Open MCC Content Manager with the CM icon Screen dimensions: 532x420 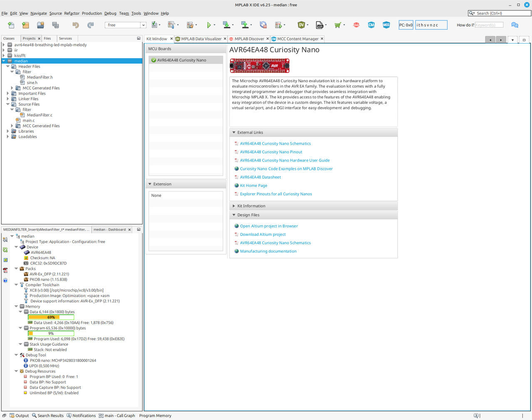371,25
